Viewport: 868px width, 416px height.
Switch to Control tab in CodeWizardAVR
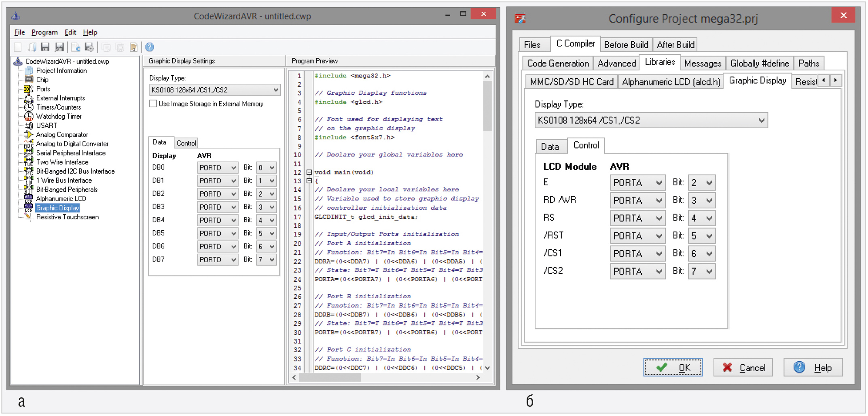click(x=186, y=143)
